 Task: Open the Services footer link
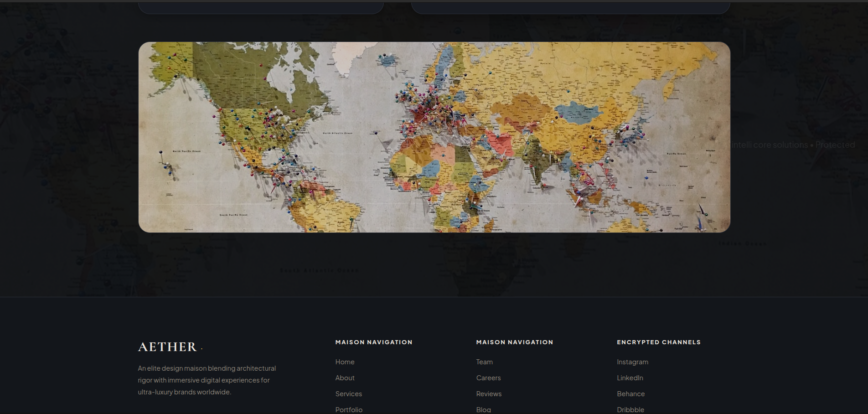[x=348, y=394]
